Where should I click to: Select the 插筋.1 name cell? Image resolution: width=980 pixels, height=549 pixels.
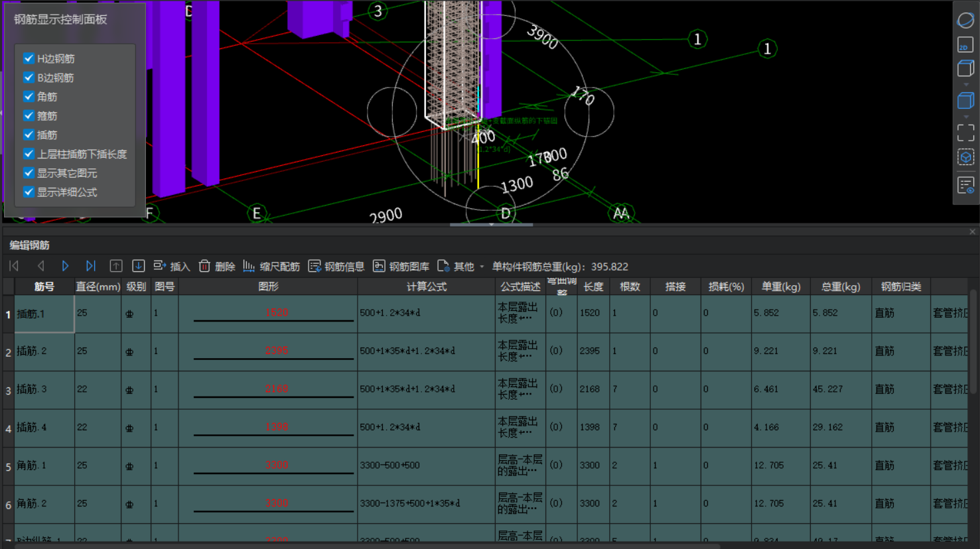click(x=44, y=314)
